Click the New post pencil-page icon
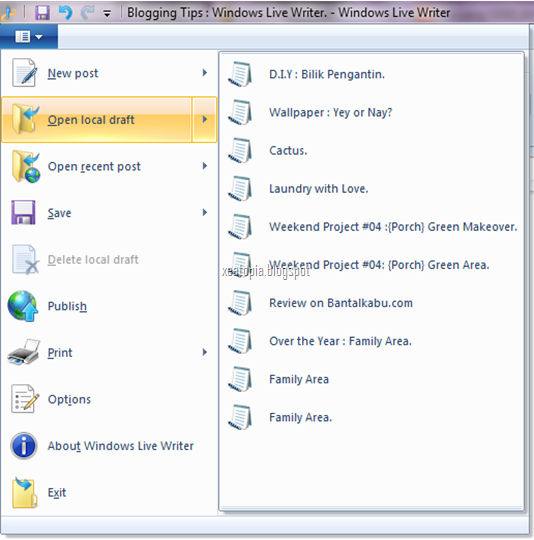The width and height of the screenshot is (534, 540). [x=24, y=73]
